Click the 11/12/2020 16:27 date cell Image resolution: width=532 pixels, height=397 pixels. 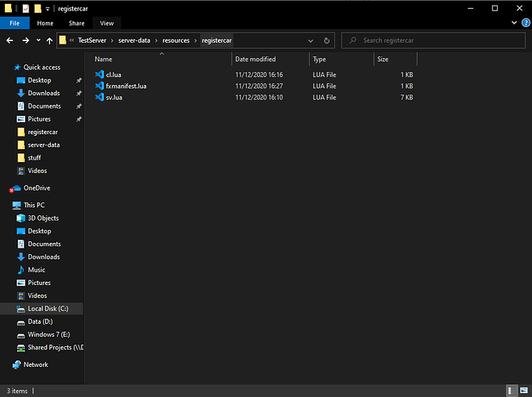[x=259, y=86]
